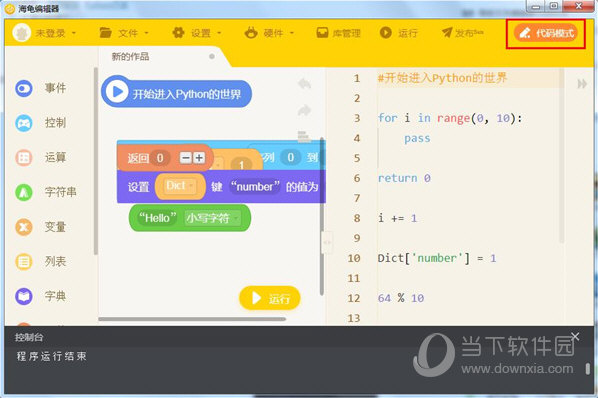Click the "Hello" string field
The image size is (598, 398).
point(158,218)
